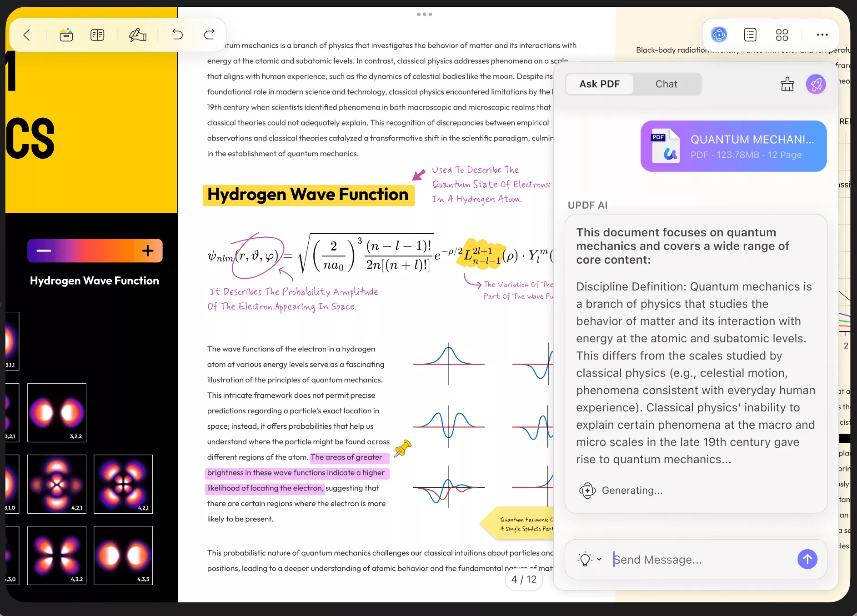Screen dimensions: 857x616
Task: Decrease brightness with the minus on gradient slider
Action: coord(44,251)
